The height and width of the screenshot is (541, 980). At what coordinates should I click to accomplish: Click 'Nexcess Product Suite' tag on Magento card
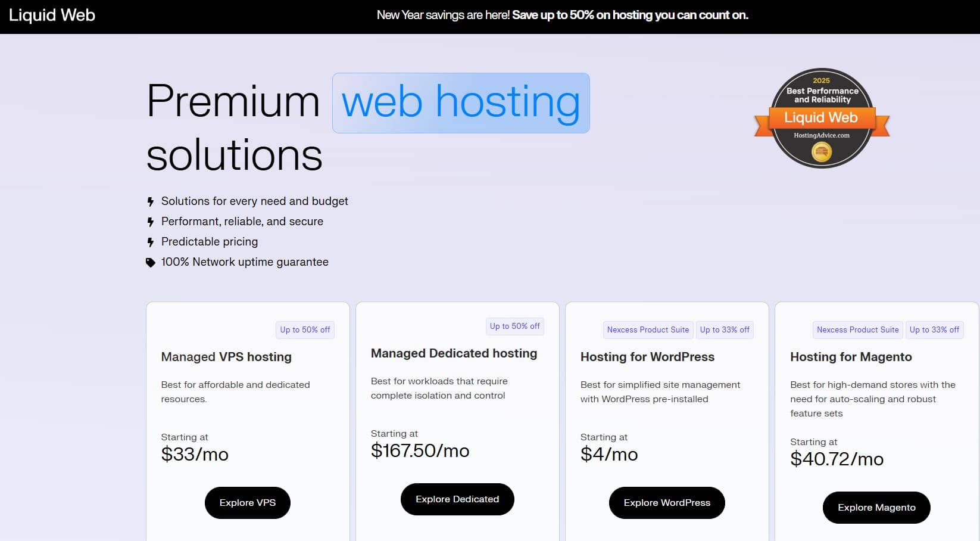coord(857,330)
